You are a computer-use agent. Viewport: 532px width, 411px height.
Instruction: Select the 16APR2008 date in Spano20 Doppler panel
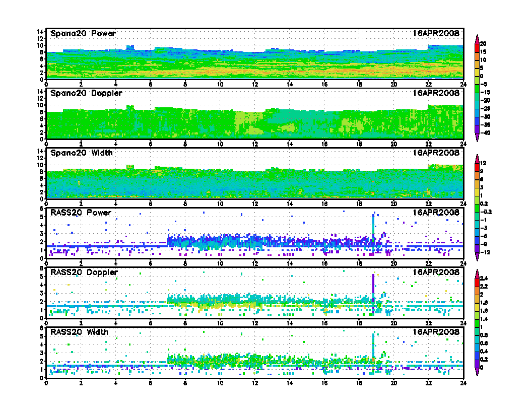click(x=436, y=93)
